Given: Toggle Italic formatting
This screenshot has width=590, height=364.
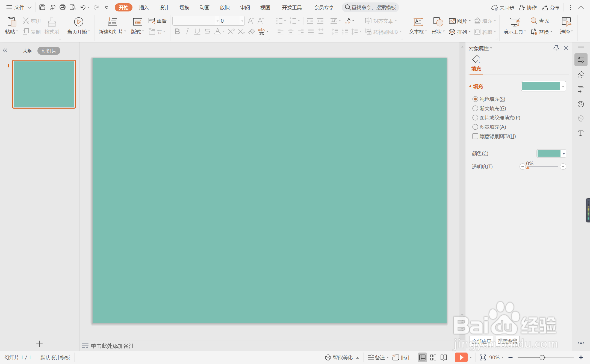Looking at the screenshot, I should 187,32.
